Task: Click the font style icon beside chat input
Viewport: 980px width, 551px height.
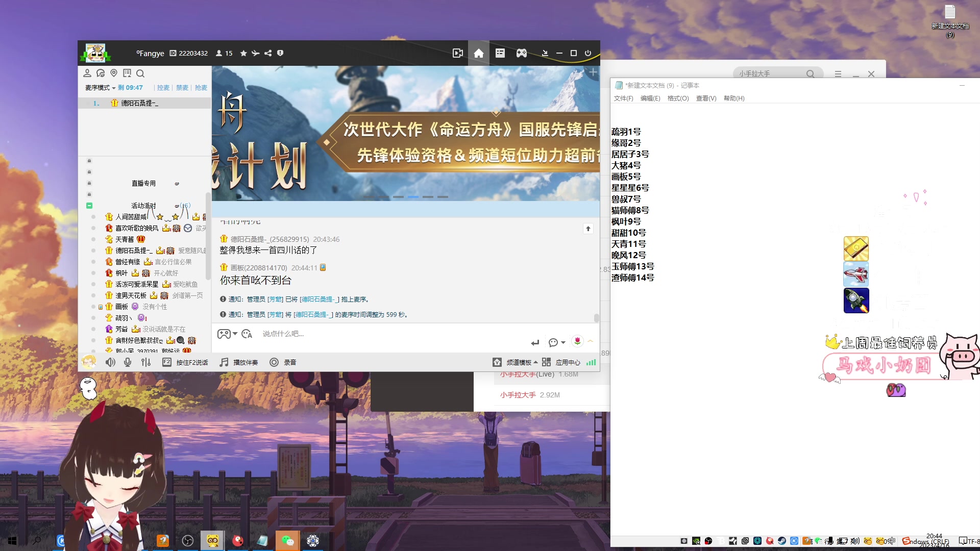Action: 247,334
